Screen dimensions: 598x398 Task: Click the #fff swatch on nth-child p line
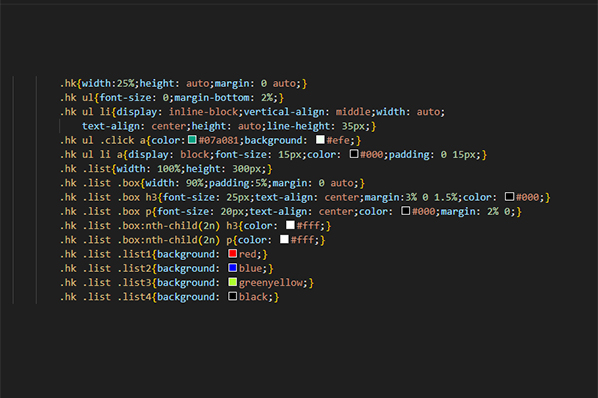(x=285, y=239)
